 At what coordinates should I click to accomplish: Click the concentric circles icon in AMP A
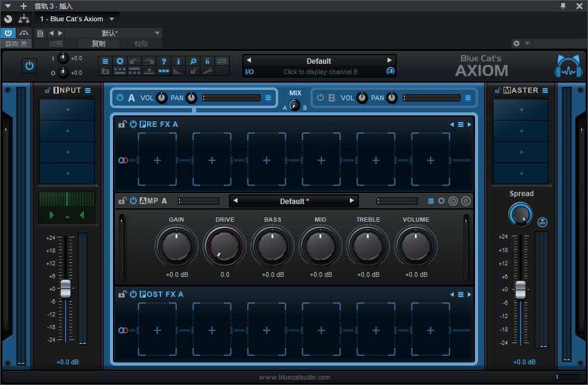pos(453,201)
